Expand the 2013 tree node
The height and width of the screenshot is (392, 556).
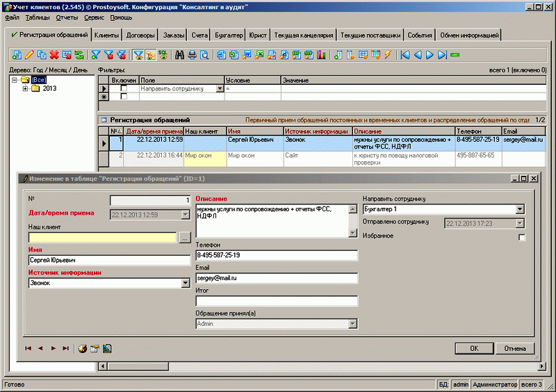pos(26,89)
